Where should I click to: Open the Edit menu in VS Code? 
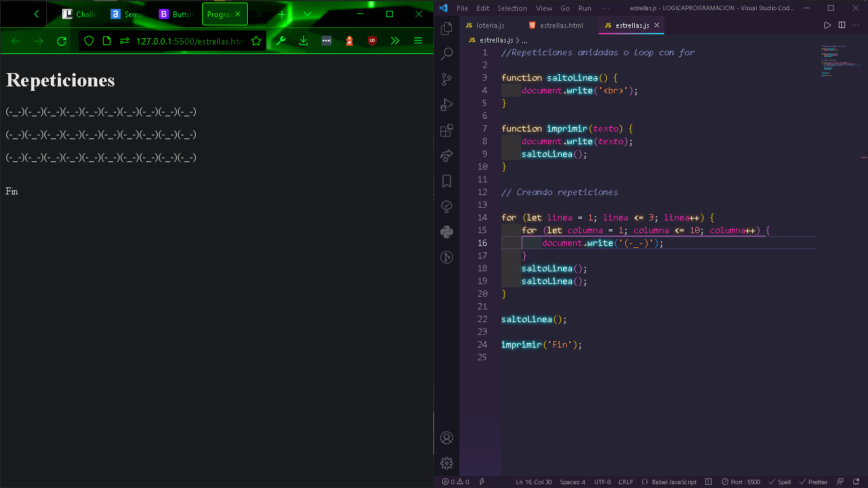483,8
